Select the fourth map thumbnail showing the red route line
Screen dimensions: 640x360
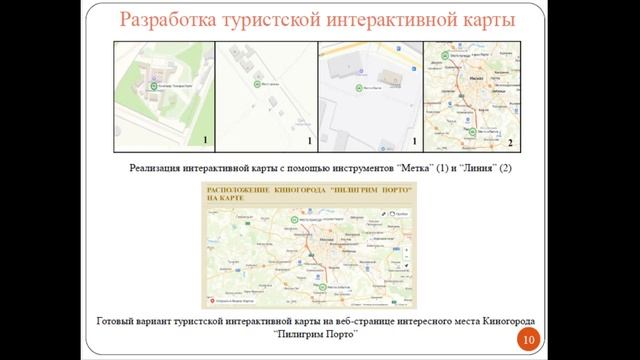point(472,97)
